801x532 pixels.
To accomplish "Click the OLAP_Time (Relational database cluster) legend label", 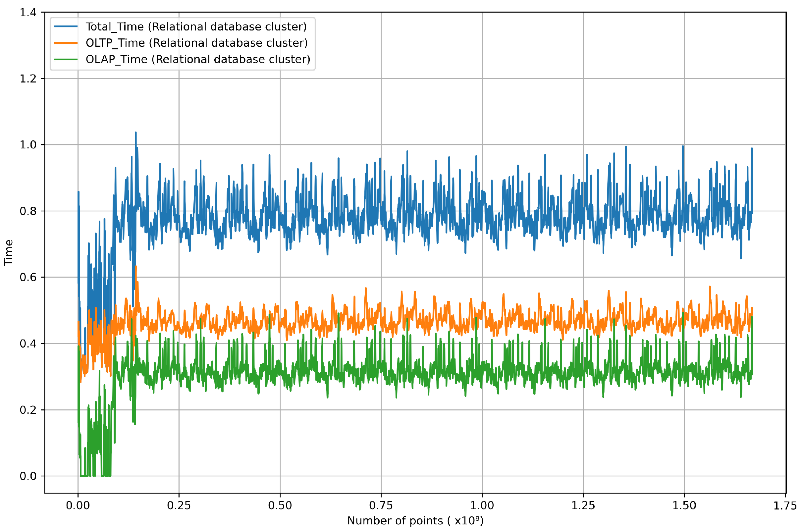I will coord(198,59).
